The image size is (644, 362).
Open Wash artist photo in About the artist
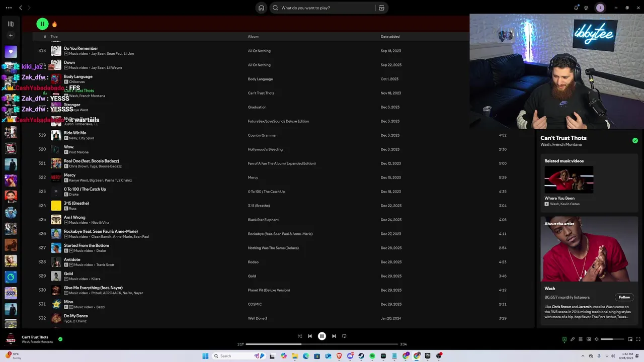tap(589, 249)
